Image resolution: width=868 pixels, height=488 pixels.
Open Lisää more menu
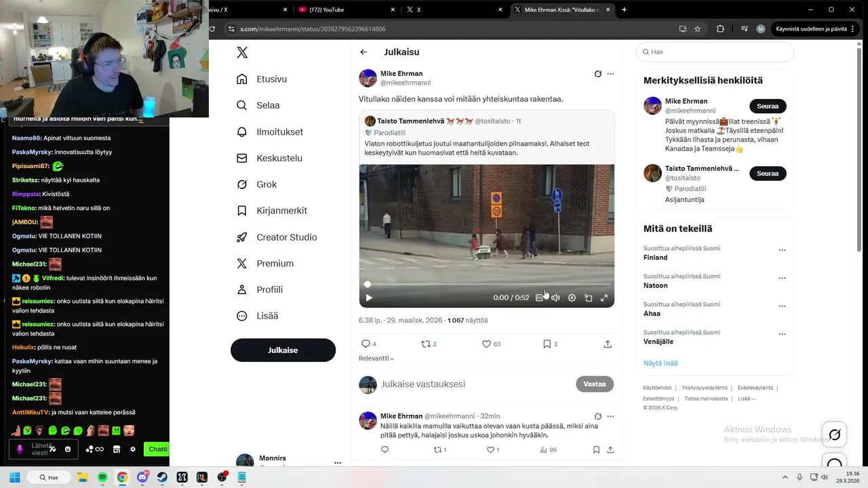point(257,316)
